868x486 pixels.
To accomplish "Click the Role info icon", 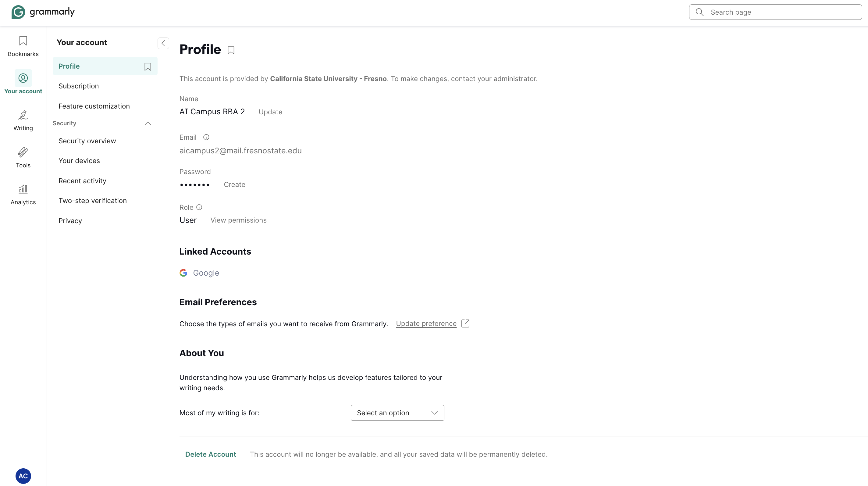I will tap(200, 207).
